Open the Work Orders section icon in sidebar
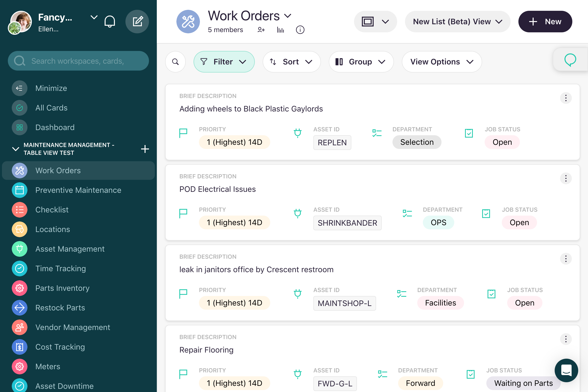This screenshot has height=392, width=588. pos(20,171)
